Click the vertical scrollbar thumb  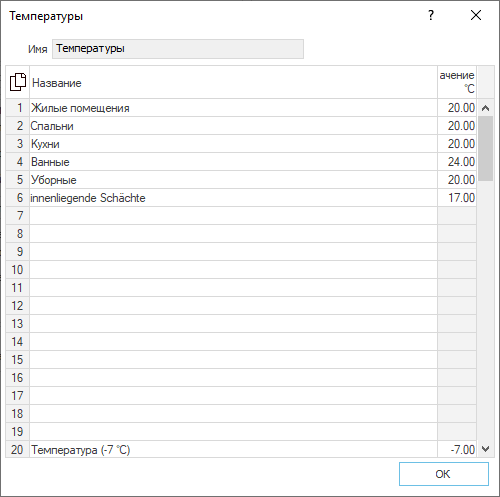[485, 148]
